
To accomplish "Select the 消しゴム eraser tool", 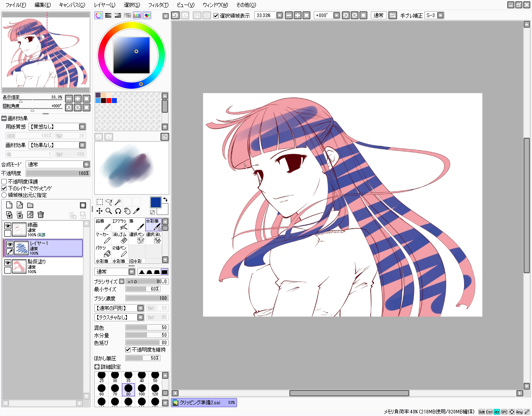I will pyautogui.click(x=120, y=238).
